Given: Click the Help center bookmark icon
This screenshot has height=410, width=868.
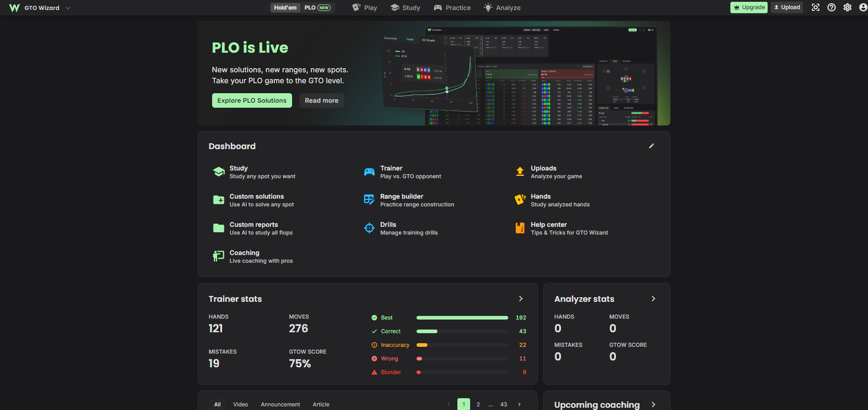Looking at the screenshot, I should (x=520, y=228).
